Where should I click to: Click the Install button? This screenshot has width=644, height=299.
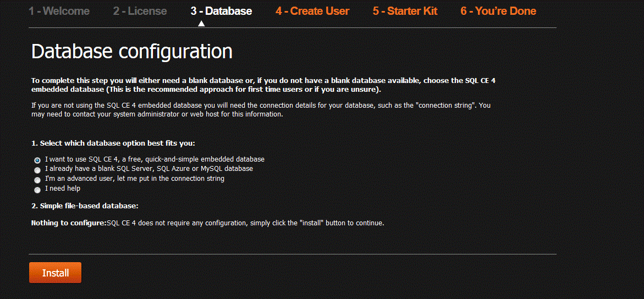pyautogui.click(x=55, y=273)
